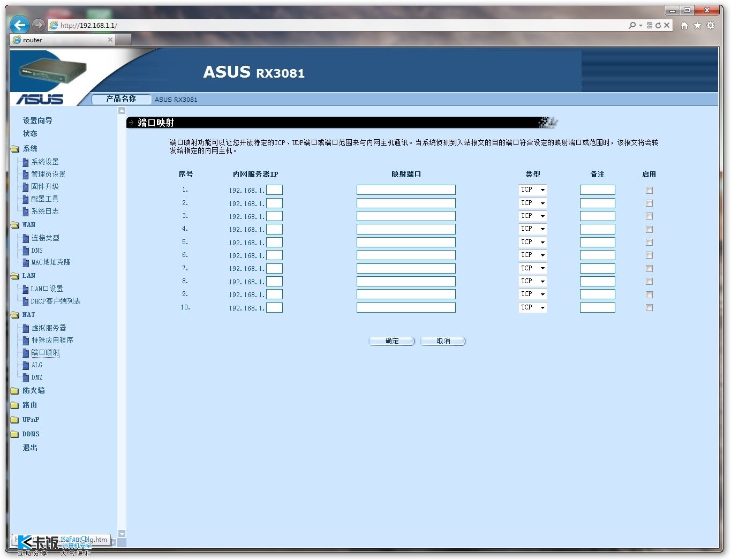Screen dimensions: 731x560
Task: Open the 端口映射 sidebar link
Action: 46,353
